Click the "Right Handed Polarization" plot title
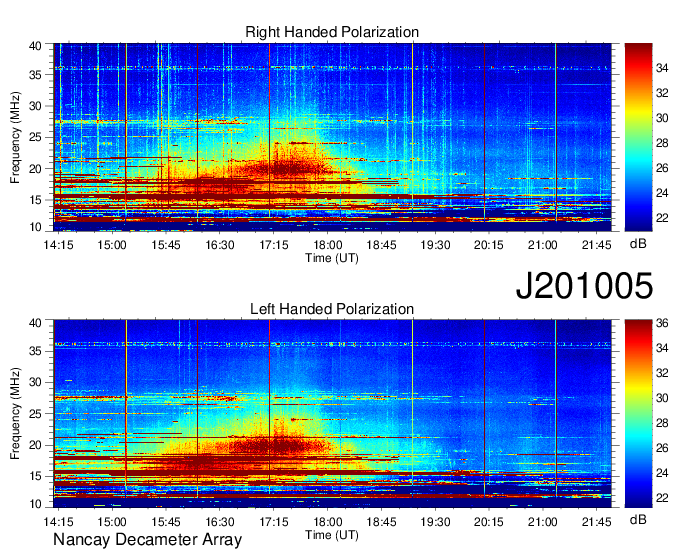 (332, 32)
